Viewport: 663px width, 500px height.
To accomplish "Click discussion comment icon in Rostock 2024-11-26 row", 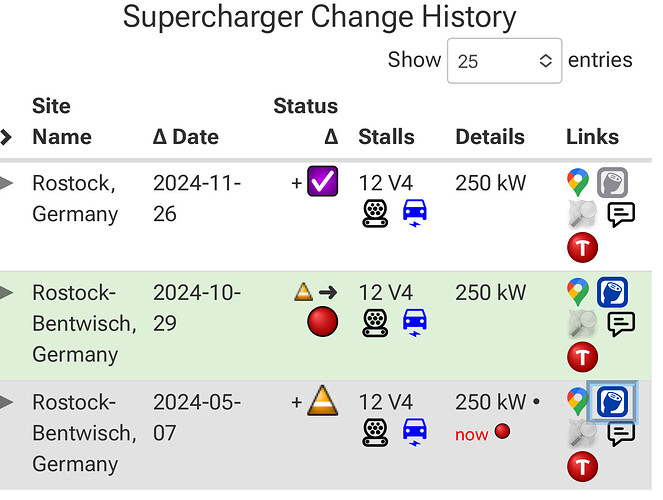I will coord(621,214).
